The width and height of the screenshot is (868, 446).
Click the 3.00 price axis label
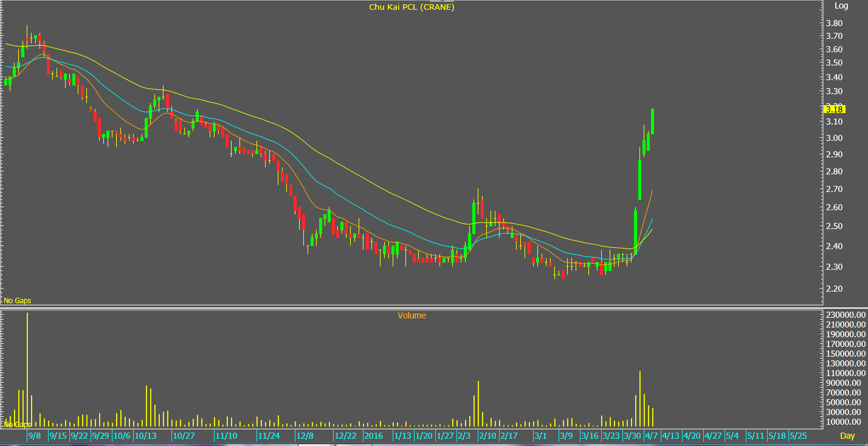[833, 138]
